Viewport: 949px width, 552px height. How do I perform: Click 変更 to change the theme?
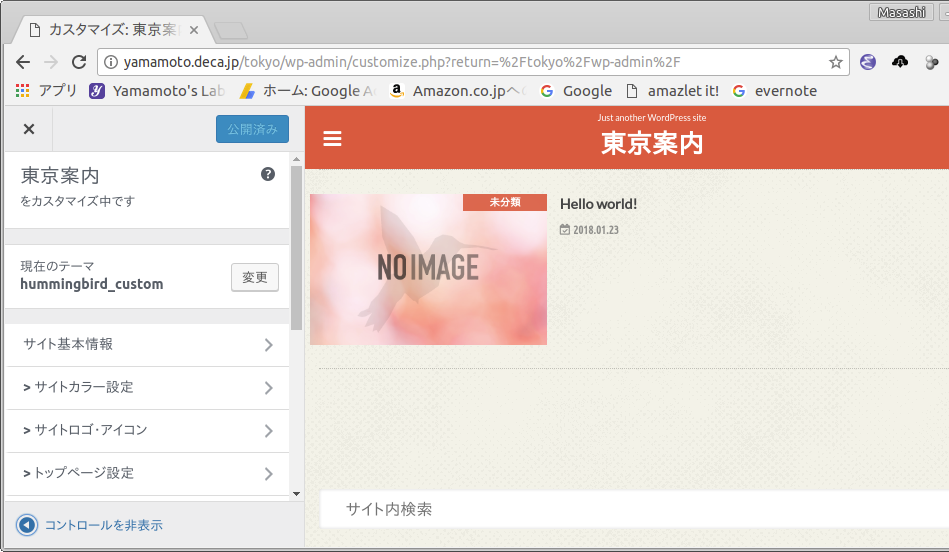pyautogui.click(x=255, y=277)
